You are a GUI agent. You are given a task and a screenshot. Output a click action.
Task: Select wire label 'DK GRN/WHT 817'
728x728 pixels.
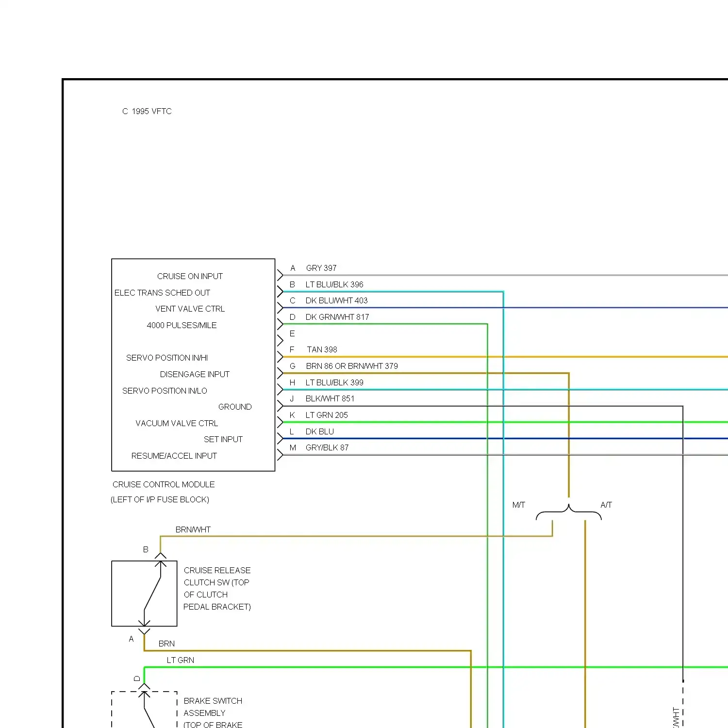coord(337,317)
